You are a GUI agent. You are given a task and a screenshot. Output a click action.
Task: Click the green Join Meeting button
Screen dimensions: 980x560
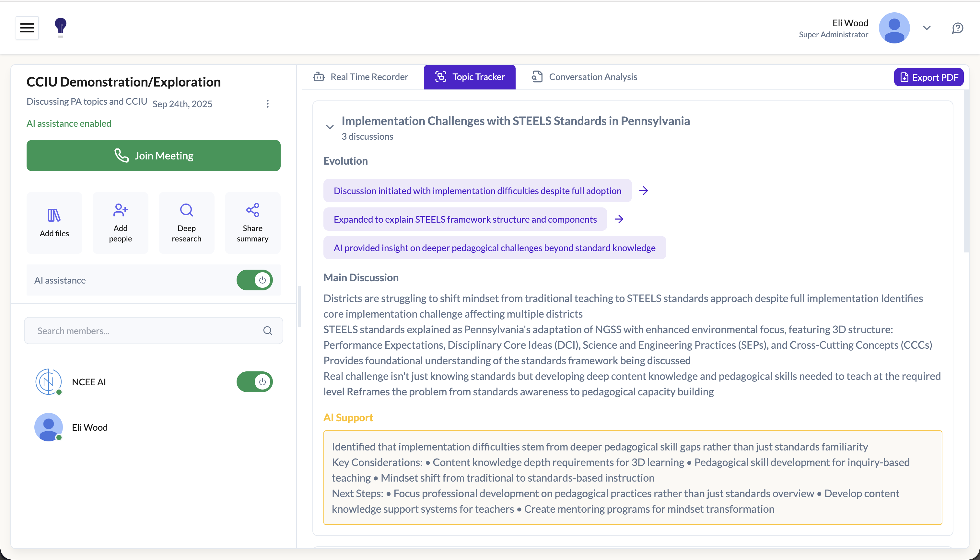tap(154, 156)
